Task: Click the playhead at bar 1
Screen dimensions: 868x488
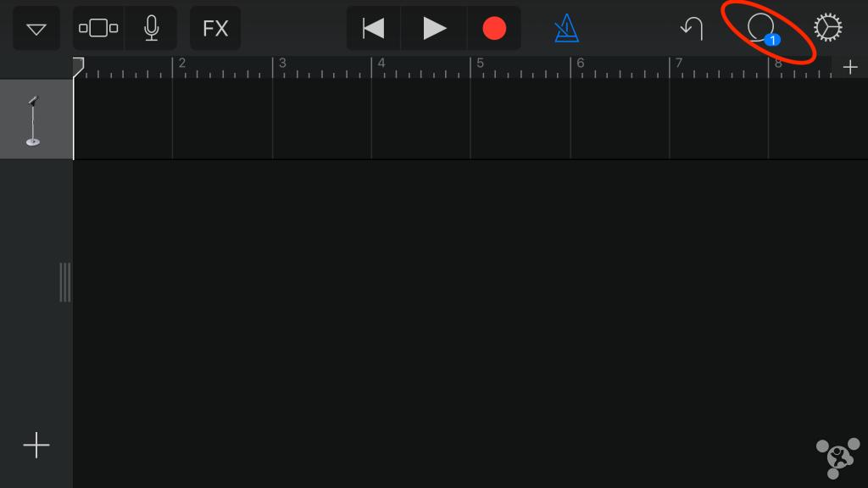Action: coord(78,68)
